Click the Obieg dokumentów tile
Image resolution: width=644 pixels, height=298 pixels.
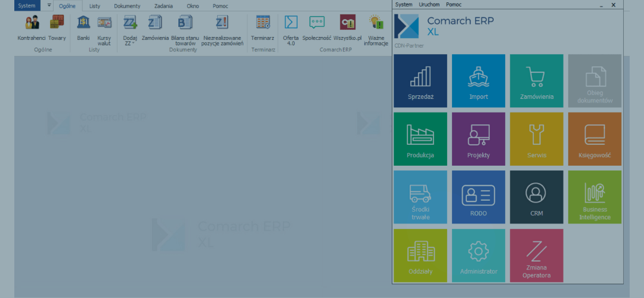pyautogui.click(x=595, y=81)
